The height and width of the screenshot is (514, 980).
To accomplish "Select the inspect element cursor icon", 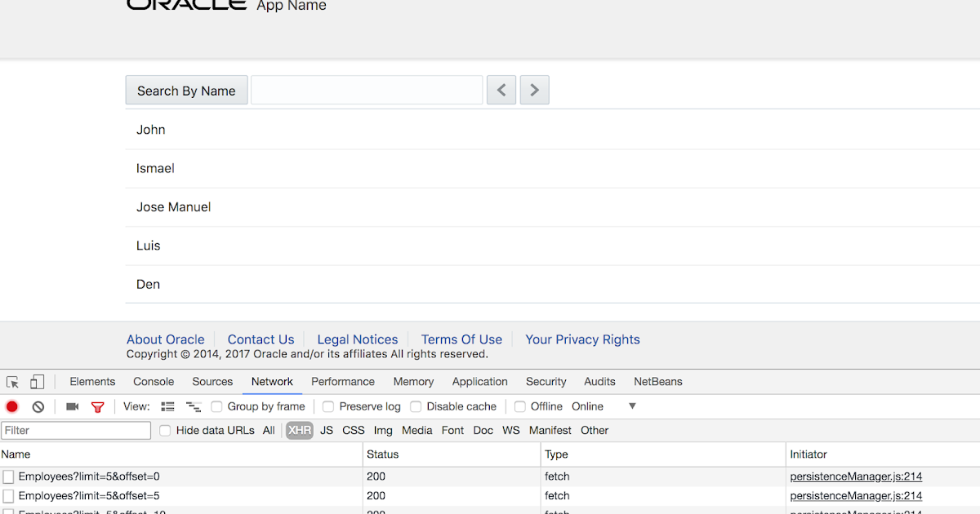I will click(12, 381).
